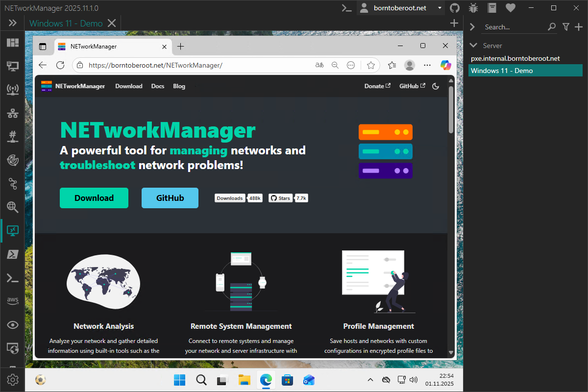This screenshot has width=588, height=392.
Task: Open the DNS Lookup tool
Action: point(12,207)
